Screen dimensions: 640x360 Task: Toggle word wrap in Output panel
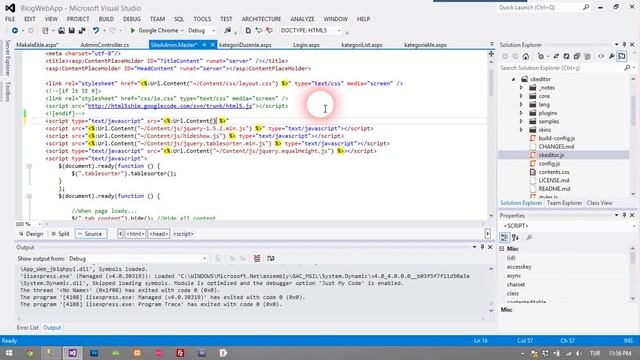point(271,258)
